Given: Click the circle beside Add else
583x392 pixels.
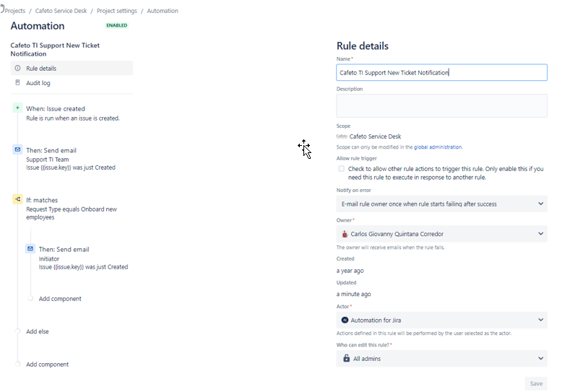Looking at the screenshot, I should pyautogui.click(x=17, y=331).
